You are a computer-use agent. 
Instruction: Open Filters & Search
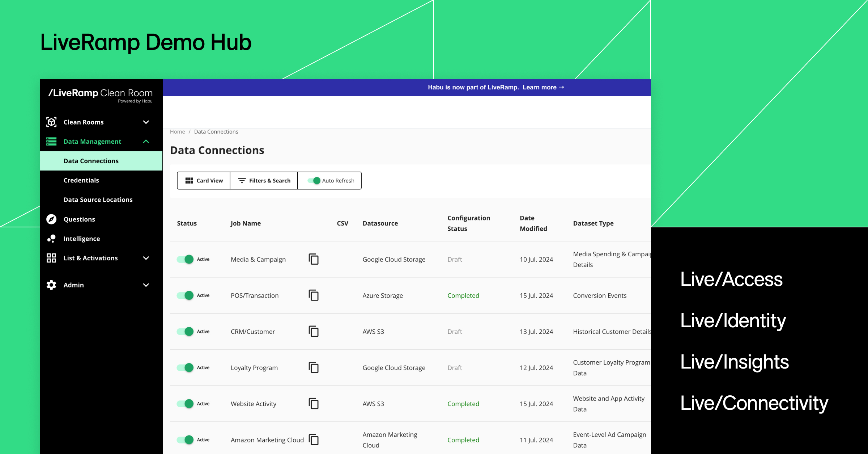264,180
